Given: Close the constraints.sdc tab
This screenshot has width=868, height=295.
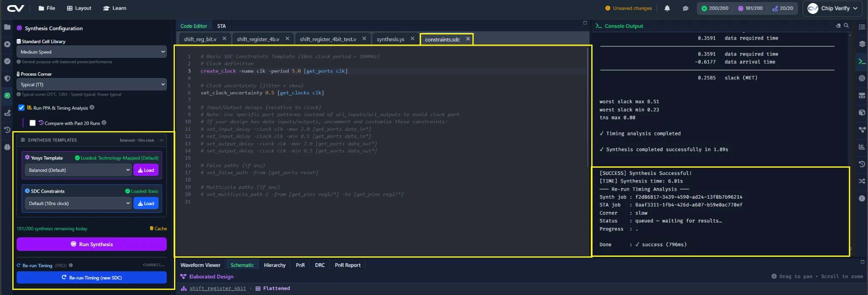Looking at the screenshot, I should (x=468, y=39).
